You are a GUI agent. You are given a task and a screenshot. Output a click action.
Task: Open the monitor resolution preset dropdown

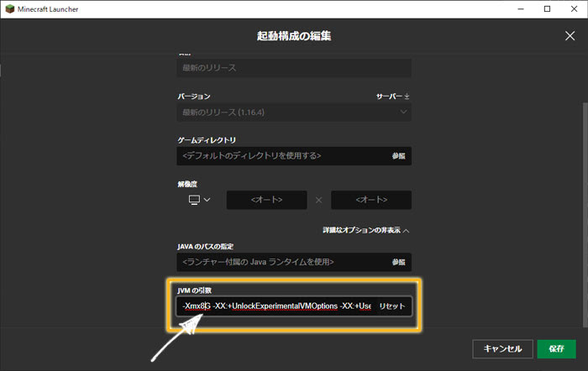click(199, 200)
